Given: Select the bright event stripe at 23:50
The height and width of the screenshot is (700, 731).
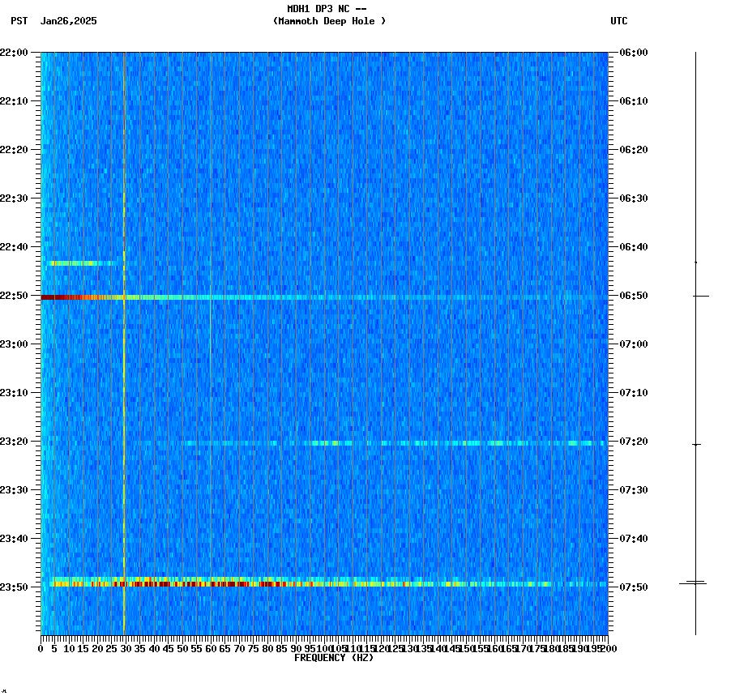Looking at the screenshot, I should pos(243,582).
